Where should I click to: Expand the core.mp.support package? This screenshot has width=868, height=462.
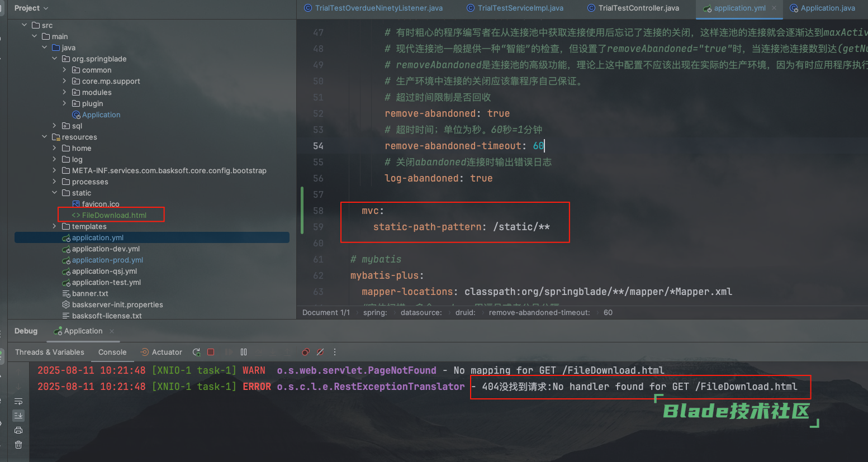64,81
